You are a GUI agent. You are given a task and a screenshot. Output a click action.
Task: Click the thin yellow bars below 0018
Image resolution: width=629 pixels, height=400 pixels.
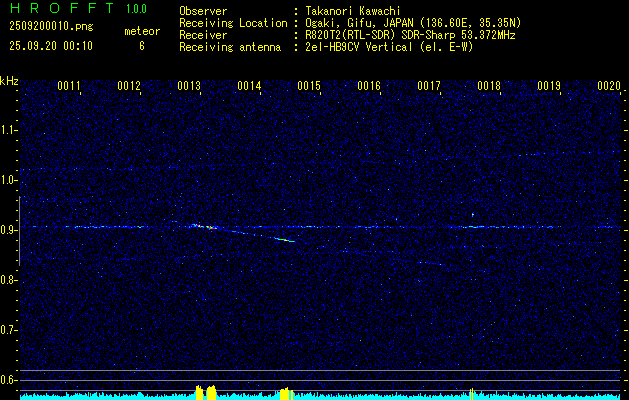pos(472,394)
